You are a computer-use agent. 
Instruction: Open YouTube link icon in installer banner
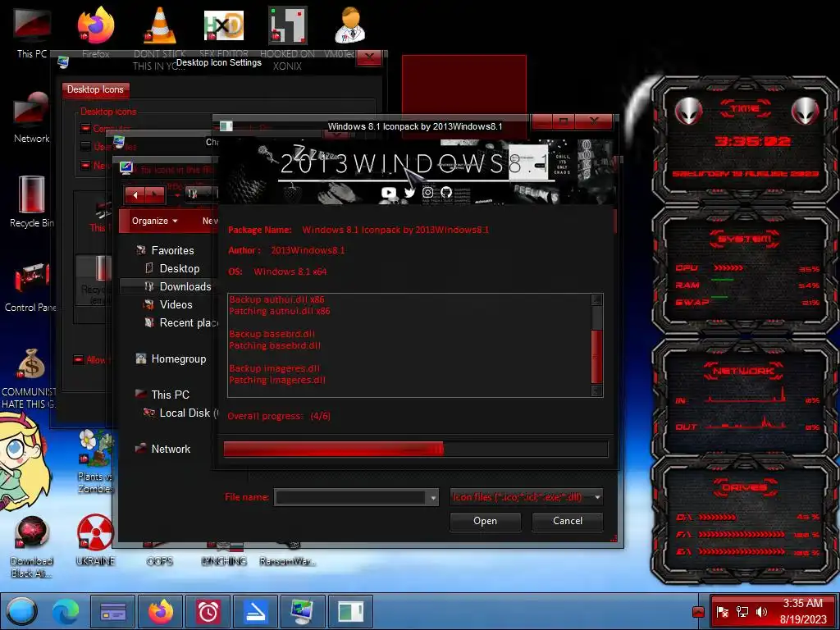coord(389,192)
